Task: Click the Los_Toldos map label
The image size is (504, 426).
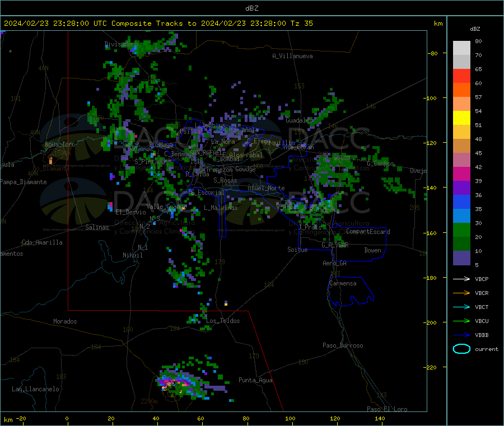Action: click(x=223, y=321)
